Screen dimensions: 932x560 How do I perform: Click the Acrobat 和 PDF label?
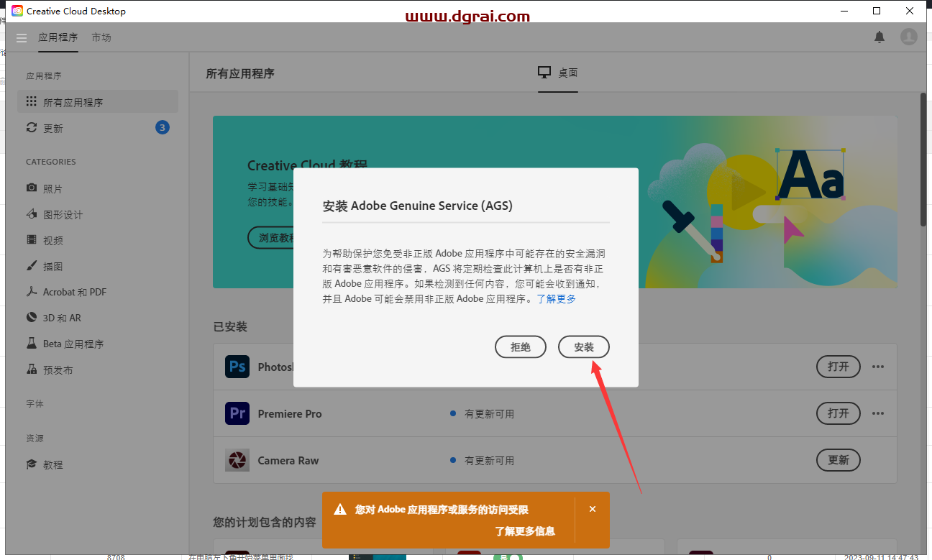(x=75, y=292)
